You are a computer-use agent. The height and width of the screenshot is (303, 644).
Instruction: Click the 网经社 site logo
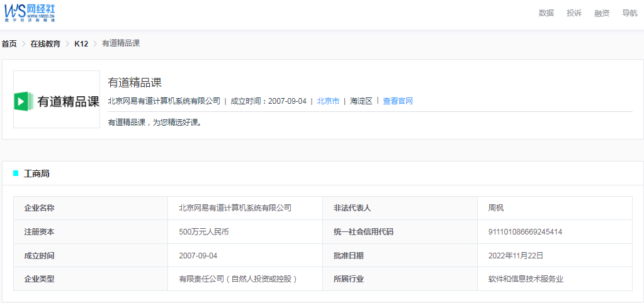31,13
